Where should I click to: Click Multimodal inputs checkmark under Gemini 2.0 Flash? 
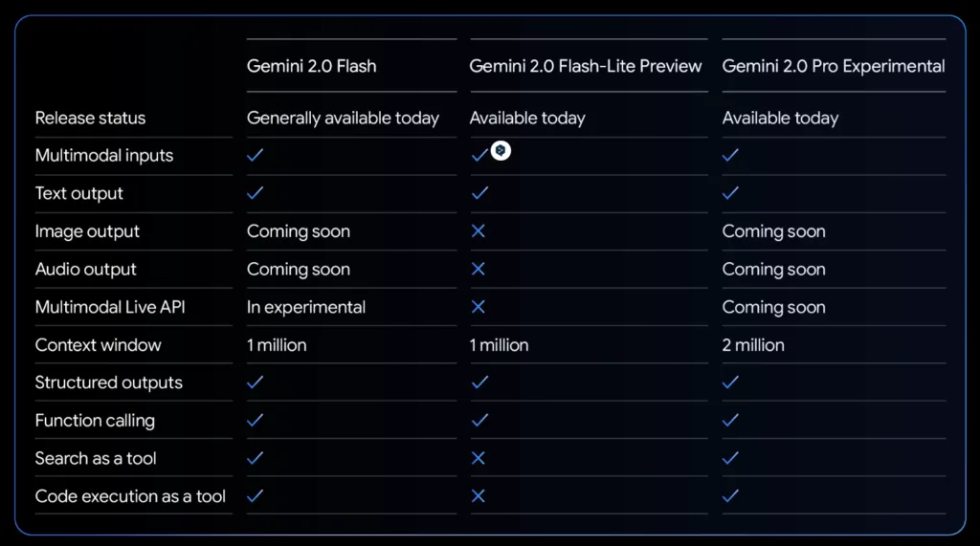tap(255, 155)
